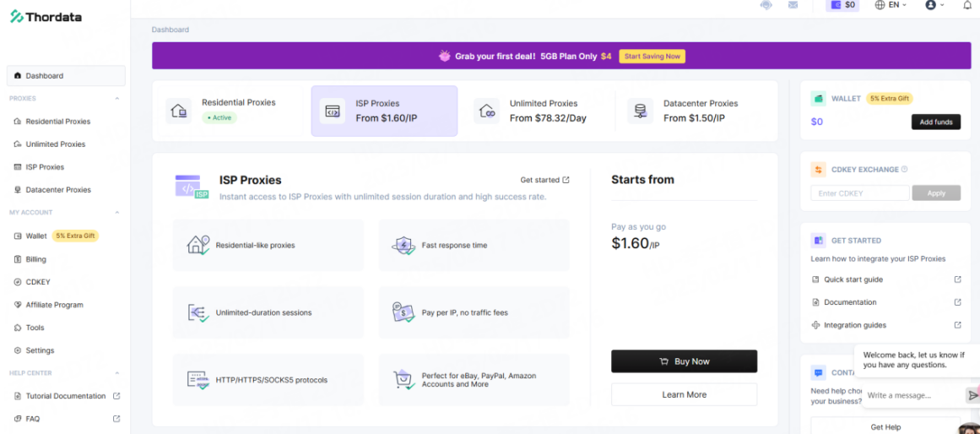Click the notification bell icon
980x434 pixels.
tap(967, 5)
